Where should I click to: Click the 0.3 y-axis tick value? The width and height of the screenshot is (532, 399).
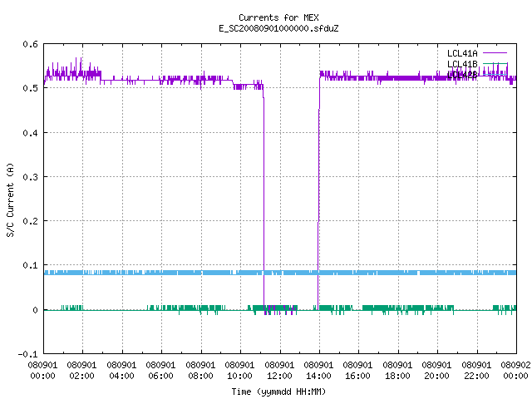pos(30,177)
